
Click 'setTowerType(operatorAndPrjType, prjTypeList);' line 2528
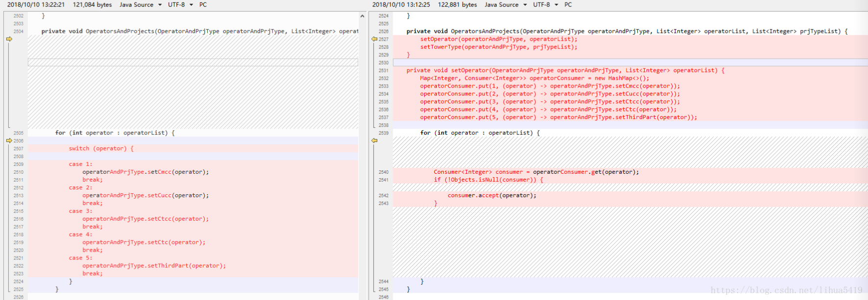[x=499, y=46]
